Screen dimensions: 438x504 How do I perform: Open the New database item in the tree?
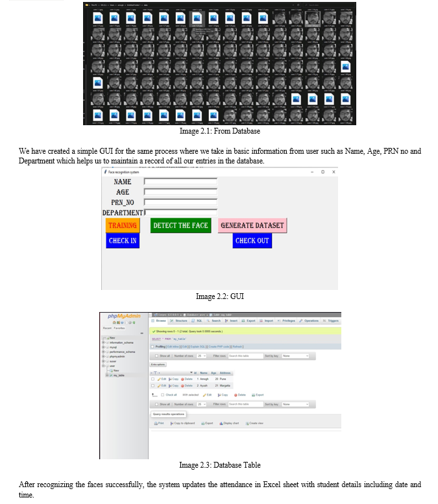(112, 338)
